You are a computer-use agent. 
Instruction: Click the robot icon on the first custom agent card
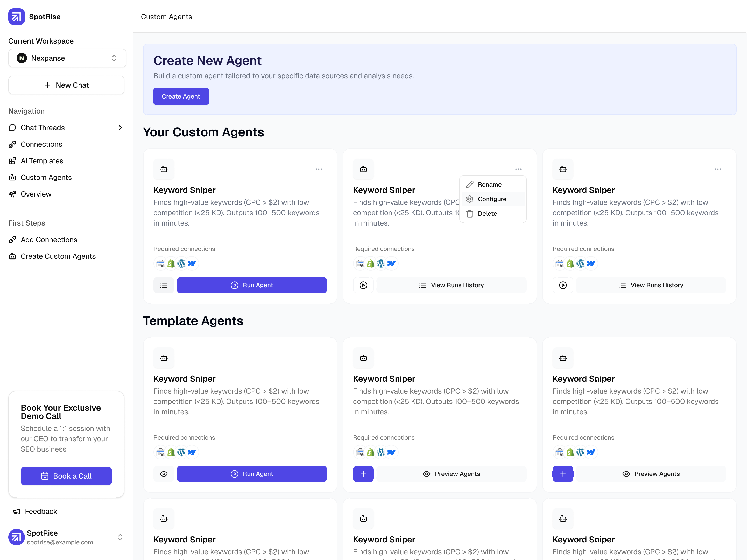pyautogui.click(x=164, y=169)
